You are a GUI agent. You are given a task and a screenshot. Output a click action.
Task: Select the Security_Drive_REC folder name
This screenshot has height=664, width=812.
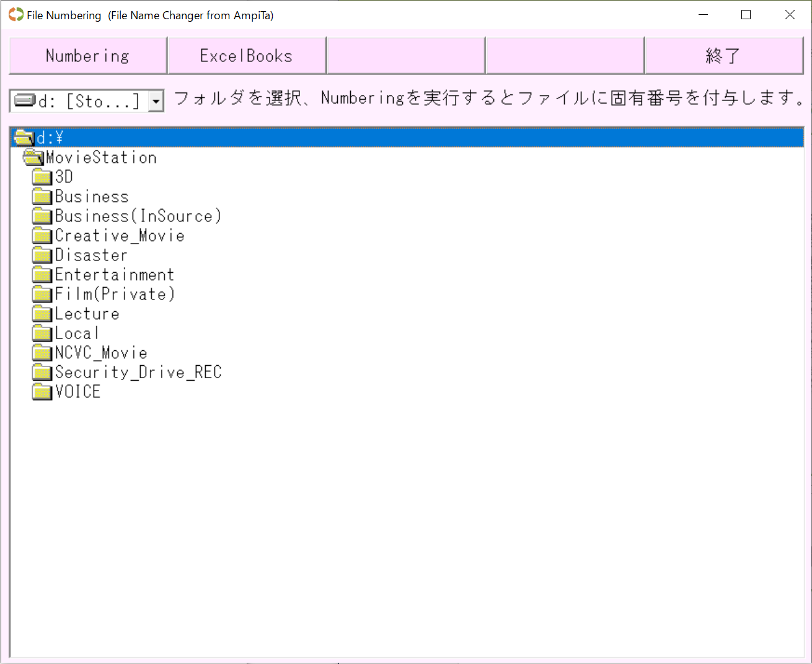(x=138, y=372)
